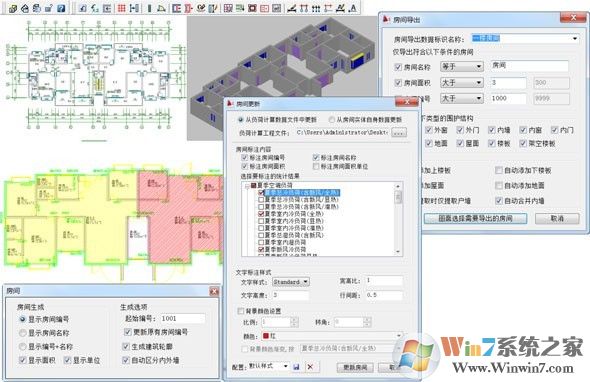590x382 pixels.
Task: Uncheck 夏季新风冷负荷 list item
Action: click(x=261, y=250)
